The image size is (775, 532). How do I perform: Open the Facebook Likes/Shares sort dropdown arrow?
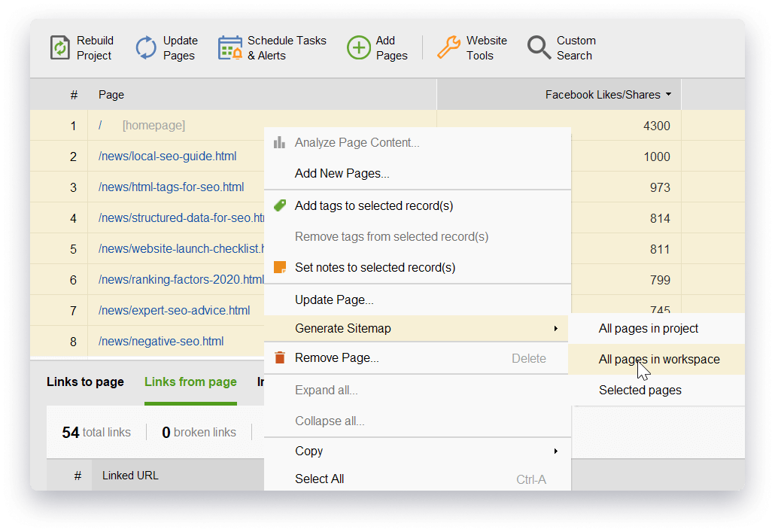tap(668, 94)
